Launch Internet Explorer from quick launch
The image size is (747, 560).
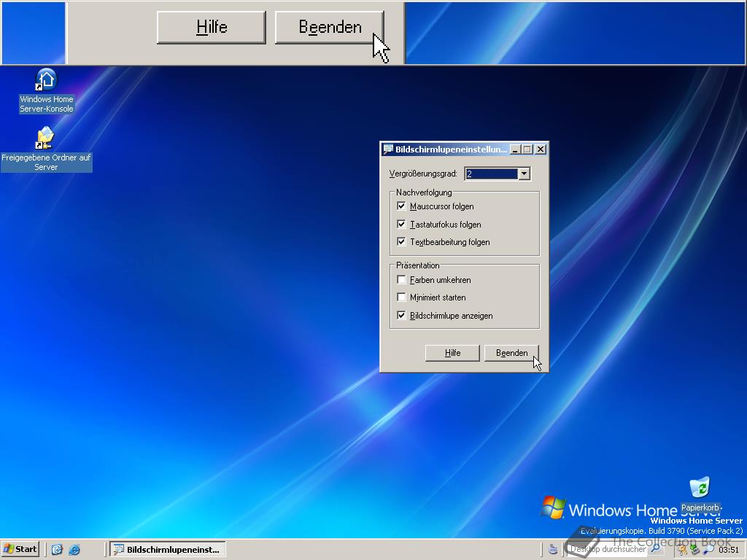(74, 550)
